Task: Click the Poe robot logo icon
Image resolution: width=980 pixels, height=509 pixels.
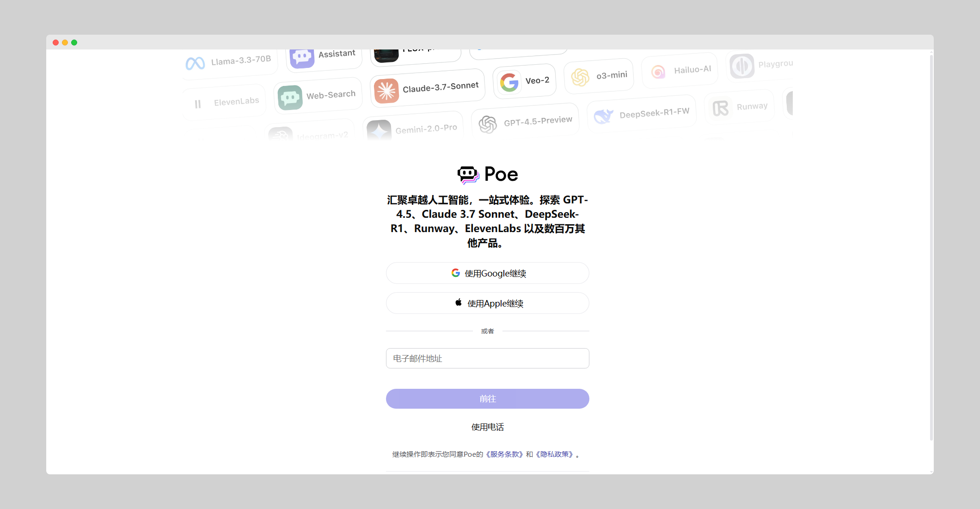Action: (468, 175)
